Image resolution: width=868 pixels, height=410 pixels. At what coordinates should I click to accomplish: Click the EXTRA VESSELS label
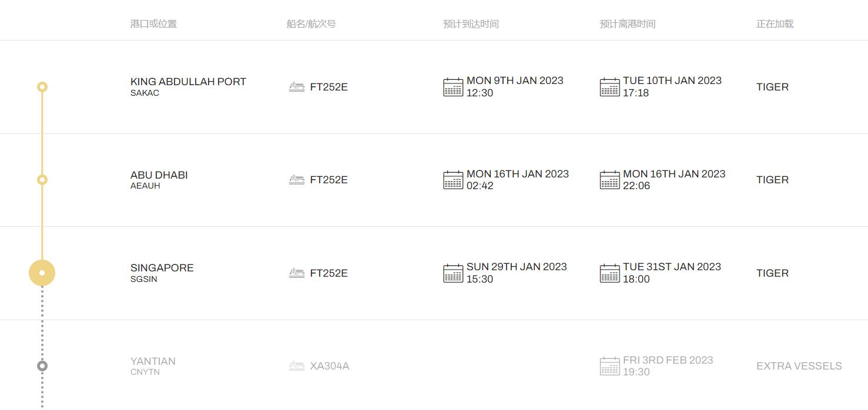[x=799, y=366]
